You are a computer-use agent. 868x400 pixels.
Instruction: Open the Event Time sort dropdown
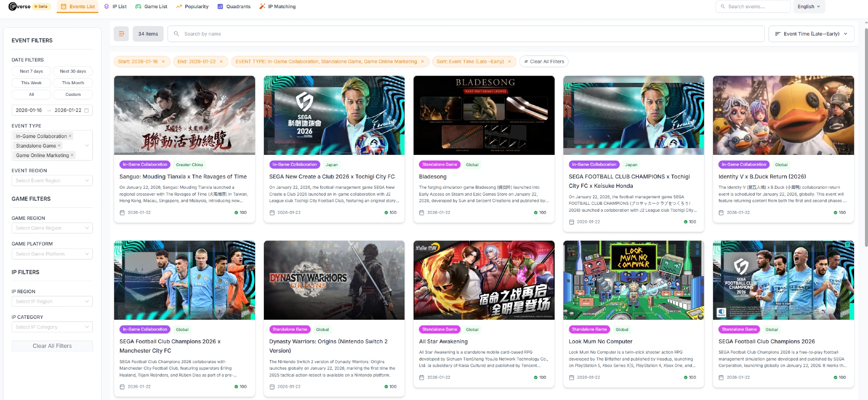click(811, 34)
